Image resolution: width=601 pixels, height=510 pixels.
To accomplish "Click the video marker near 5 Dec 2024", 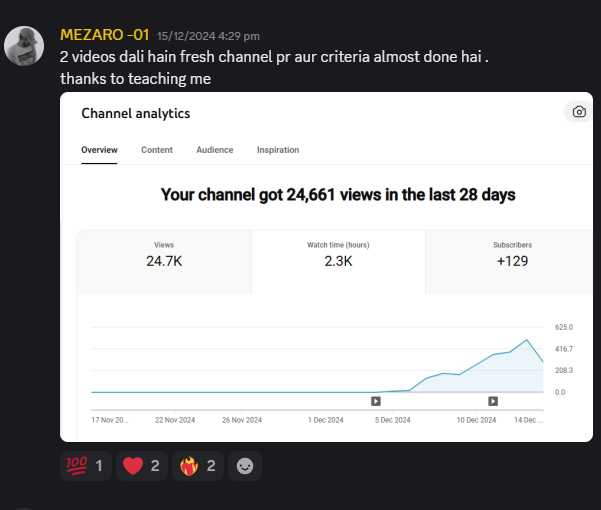I will tap(376, 401).
